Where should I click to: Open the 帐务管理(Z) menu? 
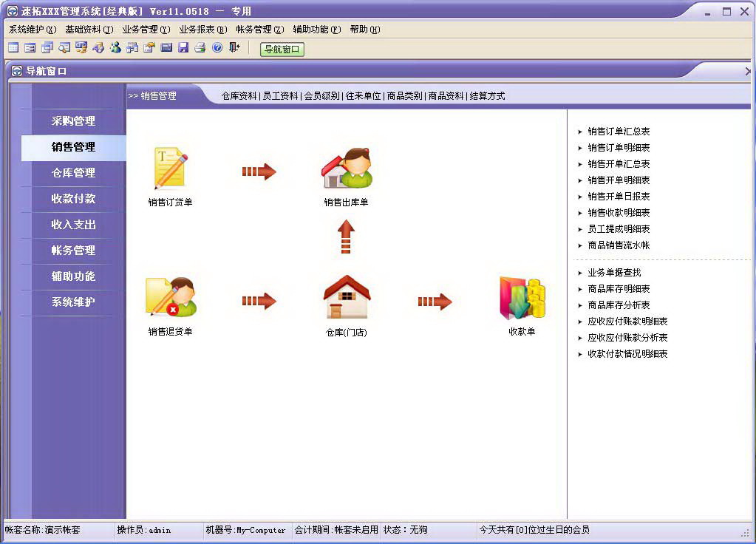coord(260,30)
